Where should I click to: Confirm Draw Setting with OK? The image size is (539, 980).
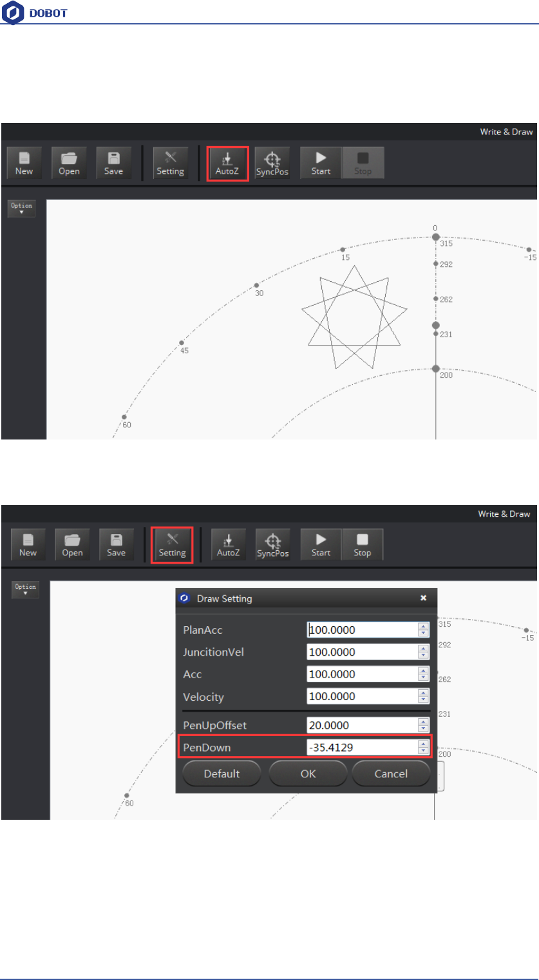pyautogui.click(x=308, y=773)
